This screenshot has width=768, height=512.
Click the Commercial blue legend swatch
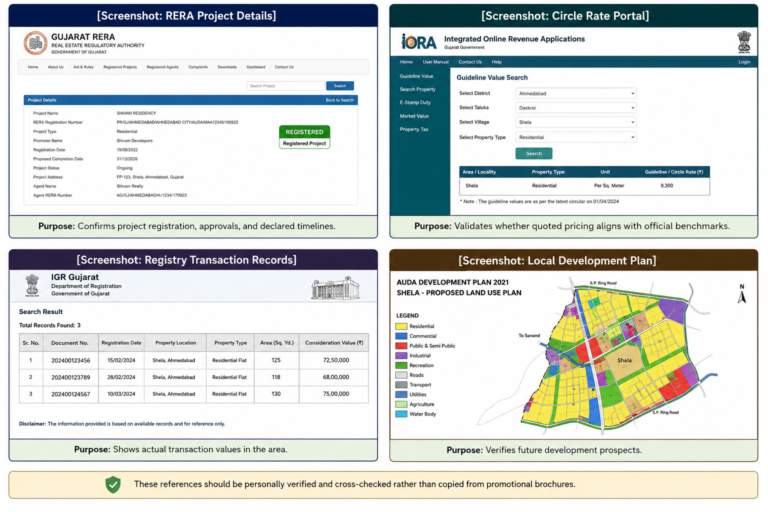(x=401, y=336)
